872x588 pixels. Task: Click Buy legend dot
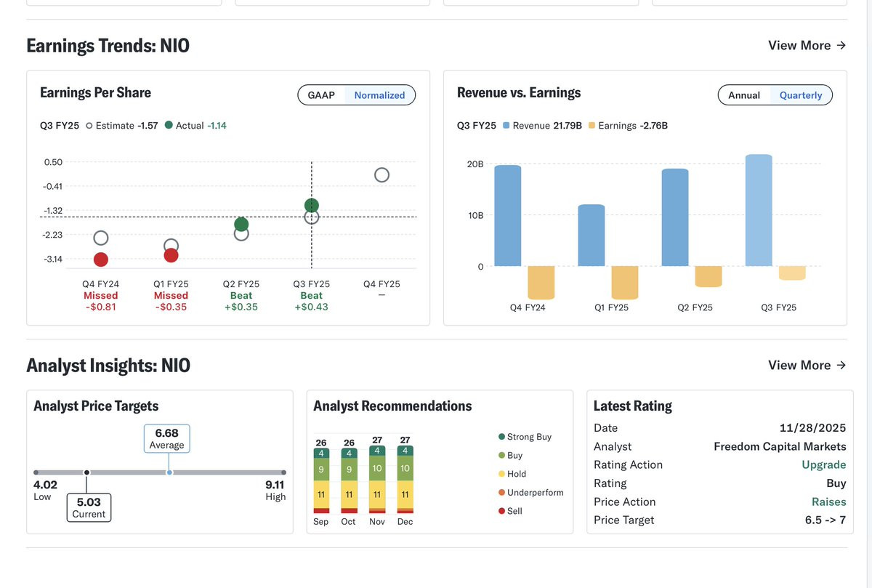tap(501, 456)
